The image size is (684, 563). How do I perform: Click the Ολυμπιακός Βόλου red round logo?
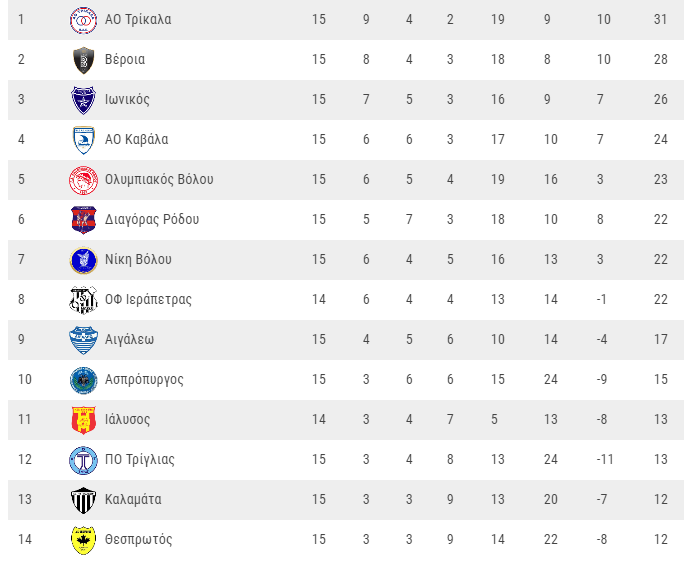pos(83,180)
